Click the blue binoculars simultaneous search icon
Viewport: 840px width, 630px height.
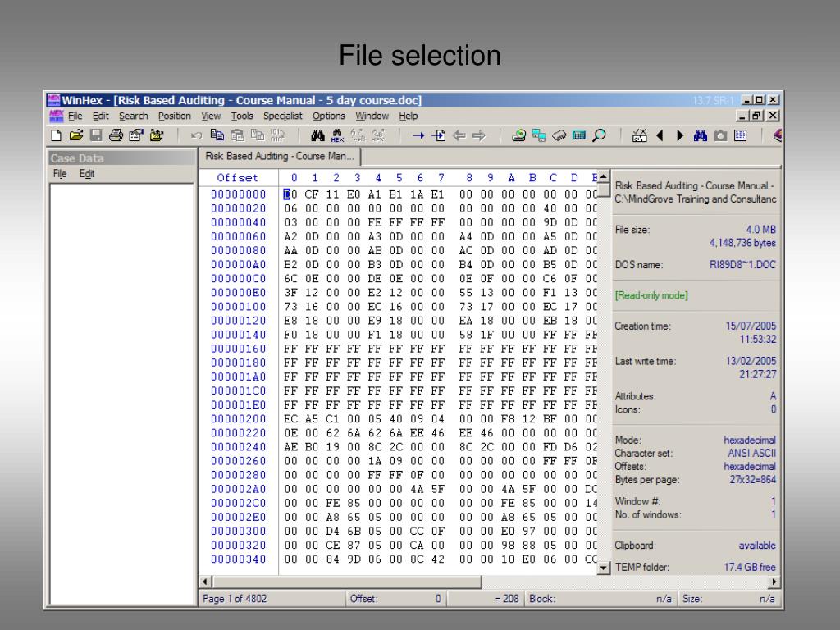point(701,135)
